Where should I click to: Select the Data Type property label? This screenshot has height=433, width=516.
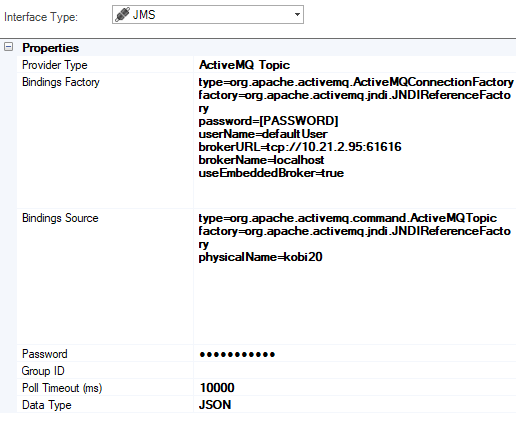click(47, 405)
